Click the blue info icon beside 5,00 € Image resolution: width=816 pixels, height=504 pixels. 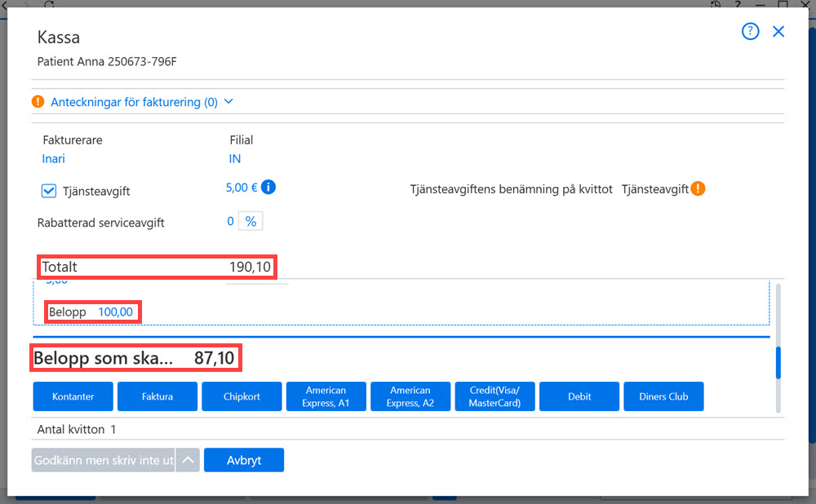tap(268, 188)
